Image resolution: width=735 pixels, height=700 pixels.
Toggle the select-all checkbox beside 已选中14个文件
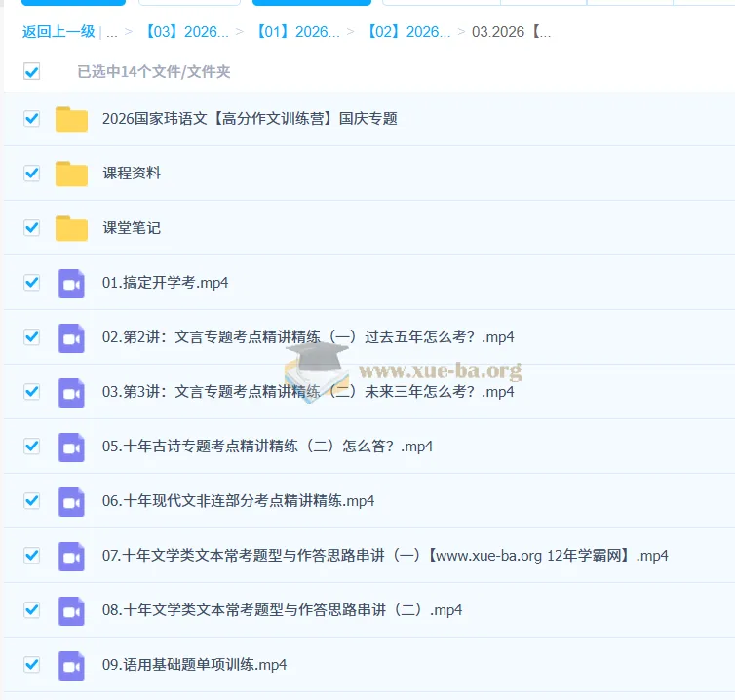point(32,71)
